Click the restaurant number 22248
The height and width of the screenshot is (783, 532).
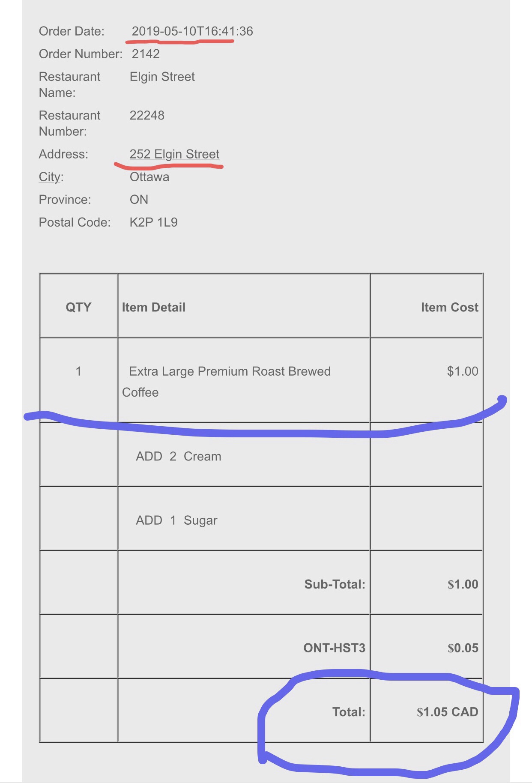pos(147,115)
